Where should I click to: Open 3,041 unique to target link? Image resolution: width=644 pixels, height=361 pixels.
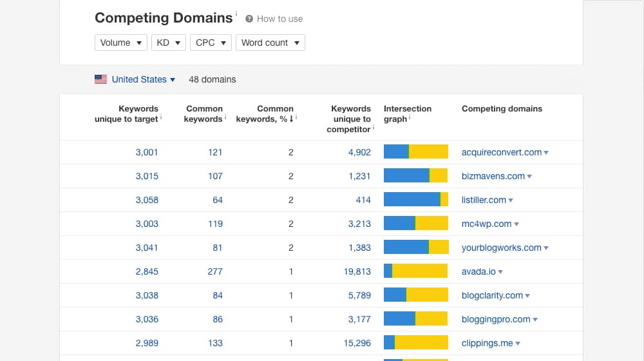(x=147, y=248)
